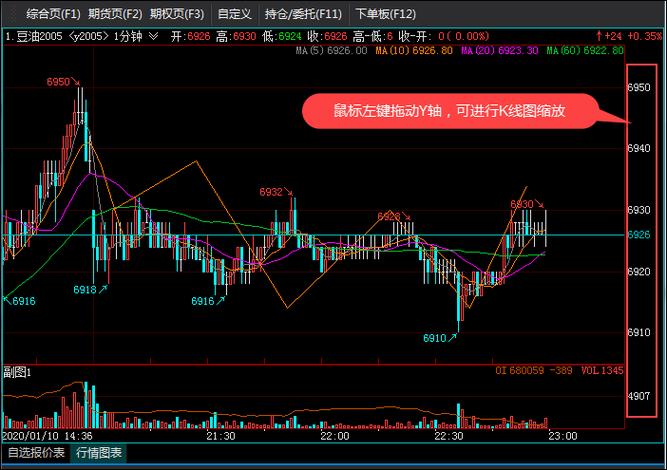Image resolution: width=667 pixels, height=470 pixels.
Task: Click the 6910 low price marker
Action: (x=434, y=338)
